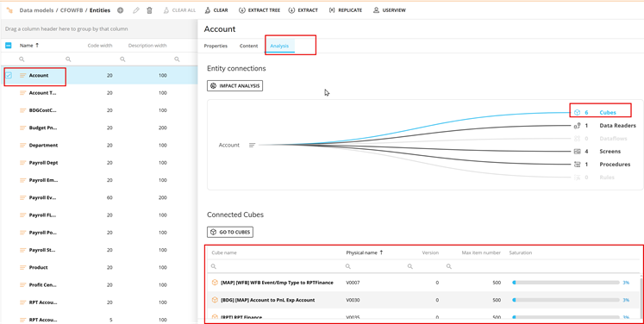
Task: Click the GO TO CUBES button
Action: pyautogui.click(x=230, y=232)
